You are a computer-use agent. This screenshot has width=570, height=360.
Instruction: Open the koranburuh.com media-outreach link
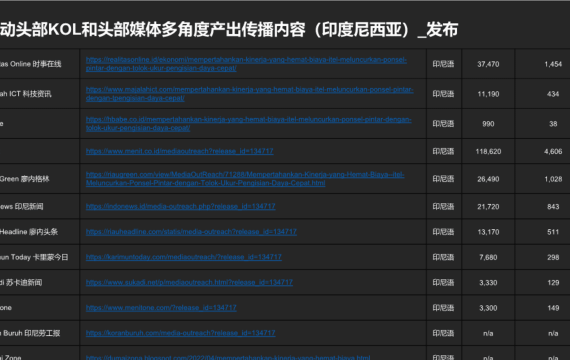click(x=181, y=333)
